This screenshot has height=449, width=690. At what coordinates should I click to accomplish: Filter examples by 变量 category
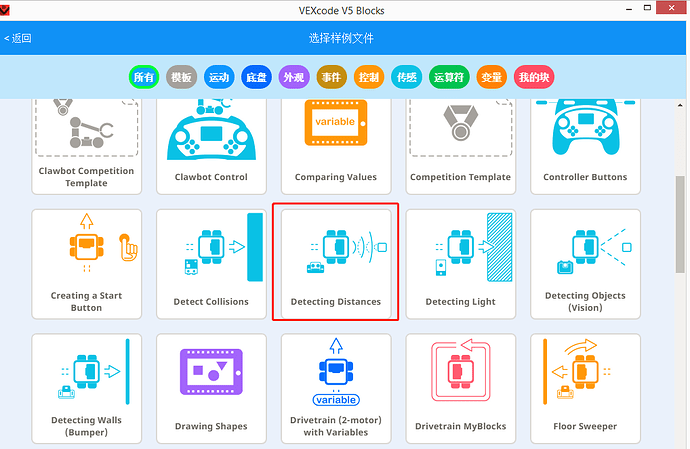click(x=491, y=77)
